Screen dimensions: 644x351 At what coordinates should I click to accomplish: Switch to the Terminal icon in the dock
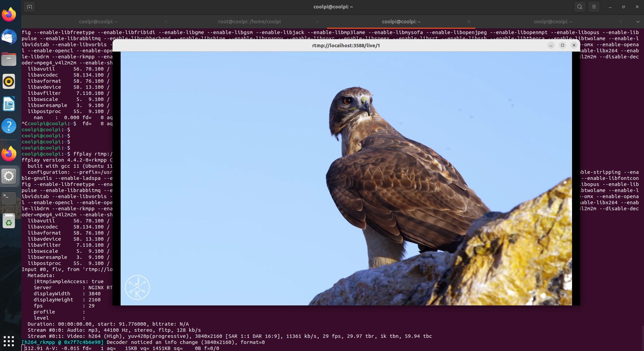pyautogui.click(x=9, y=198)
